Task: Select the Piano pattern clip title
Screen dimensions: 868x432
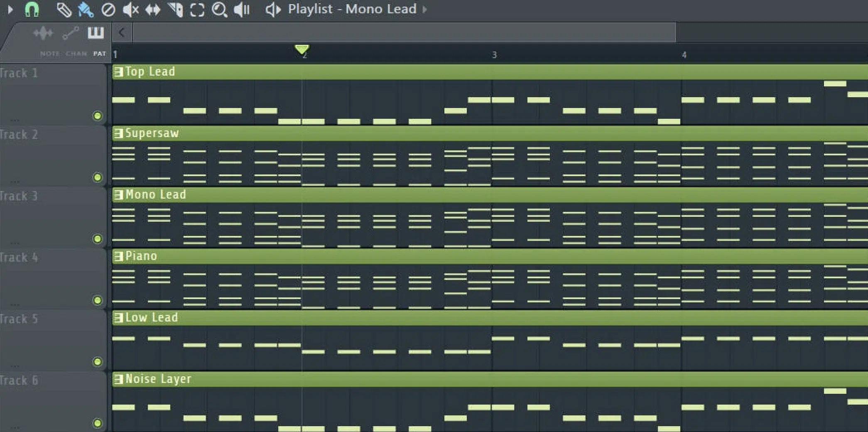Action: click(141, 256)
